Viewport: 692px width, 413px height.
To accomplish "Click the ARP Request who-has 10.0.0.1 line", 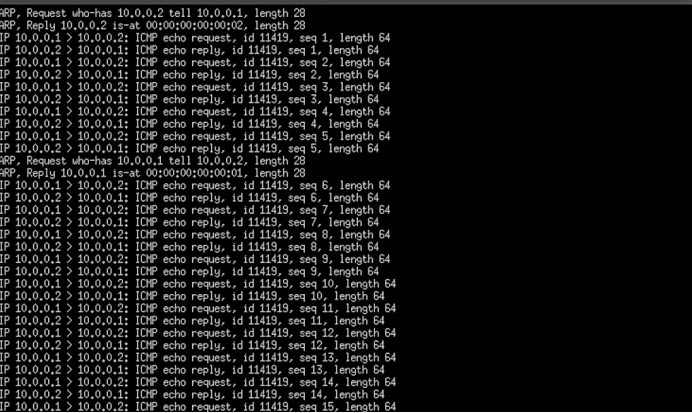I will click(153, 161).
